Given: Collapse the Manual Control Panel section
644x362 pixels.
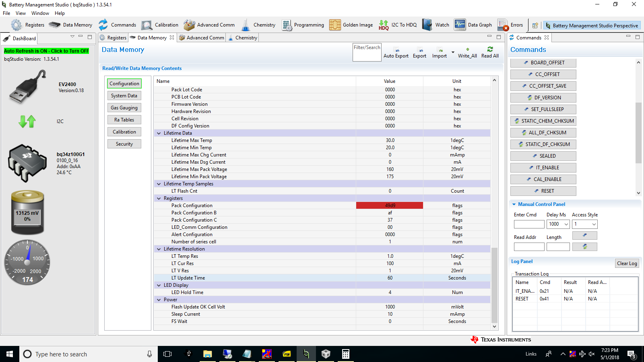Looking at the screenshot, I should [x=514, y=204].
